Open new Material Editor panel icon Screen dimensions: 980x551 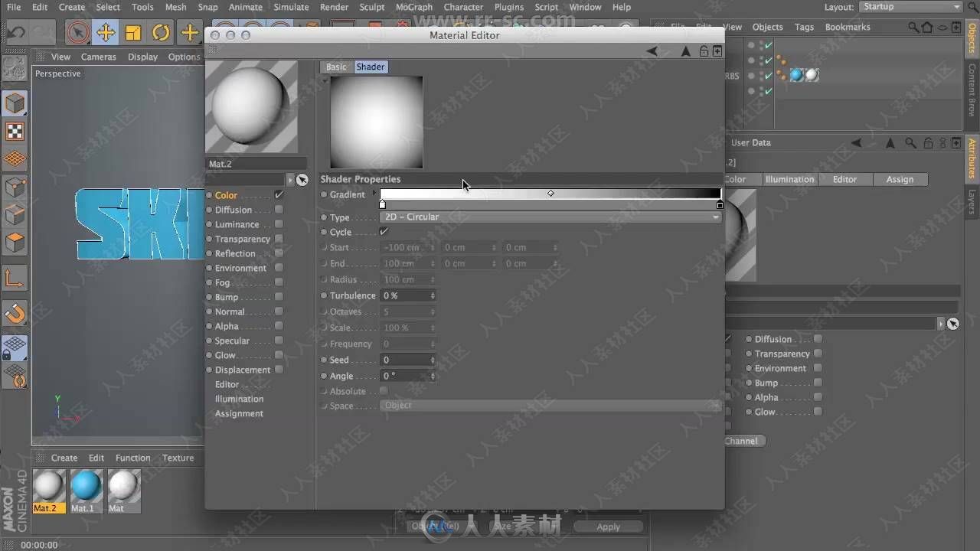point(717,51)
